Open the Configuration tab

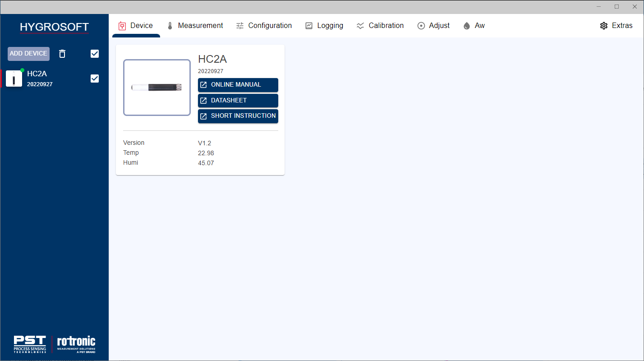(x=264, y=26)
